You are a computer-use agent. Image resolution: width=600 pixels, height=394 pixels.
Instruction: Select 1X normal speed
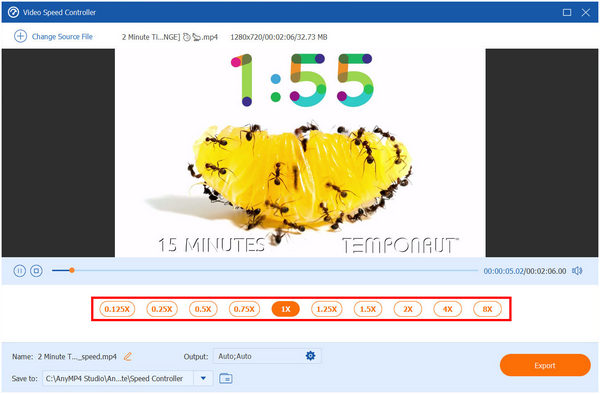point(285,309)
